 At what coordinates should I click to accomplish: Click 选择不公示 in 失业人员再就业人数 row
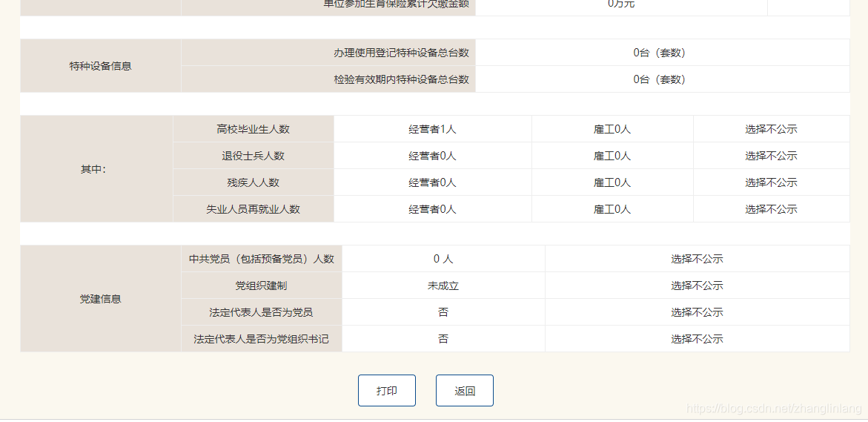pos(771,209)
